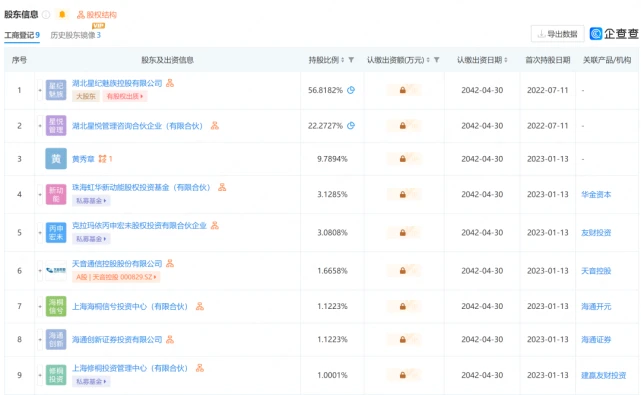Click equity chart icon beside 克拉玛依丙申宏未

coord(215,225)
